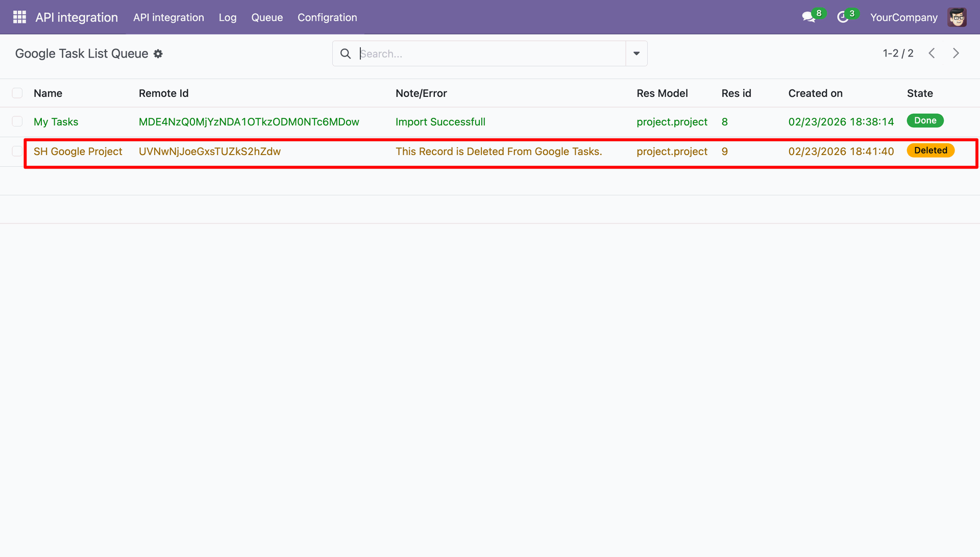Check the SH Google Project row checkbox

(17, 151)
